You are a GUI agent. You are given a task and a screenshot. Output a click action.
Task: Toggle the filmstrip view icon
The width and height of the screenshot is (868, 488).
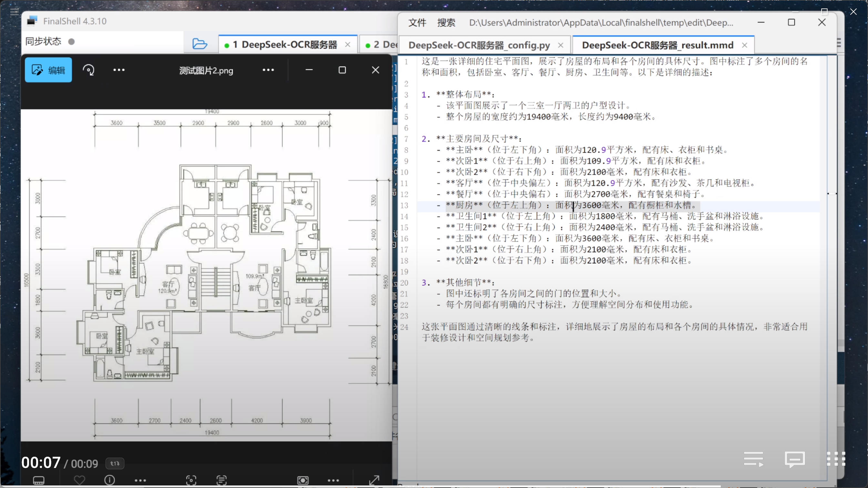coord(39,480)
